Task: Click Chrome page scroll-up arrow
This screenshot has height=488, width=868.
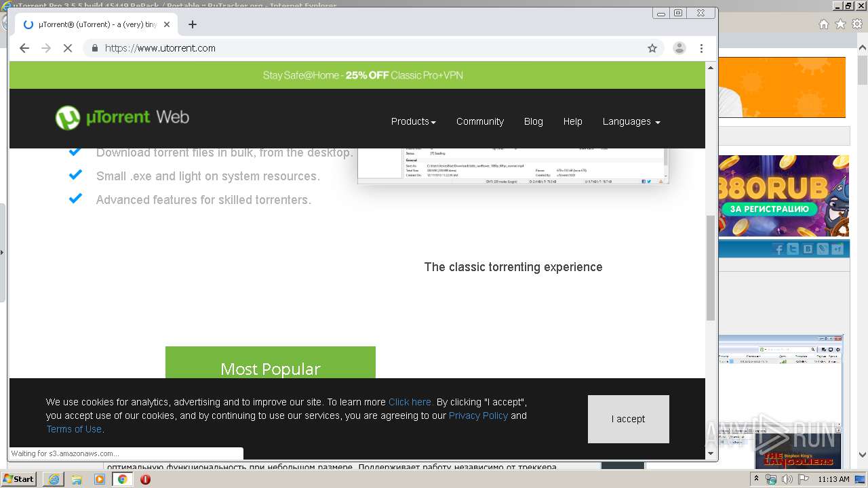Action: tap(711, 68)
